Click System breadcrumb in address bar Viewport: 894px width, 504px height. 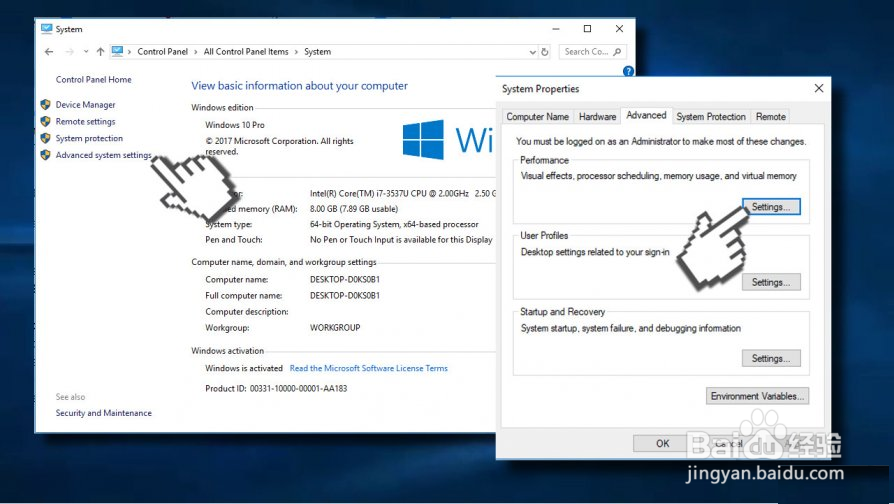point(318,52)
